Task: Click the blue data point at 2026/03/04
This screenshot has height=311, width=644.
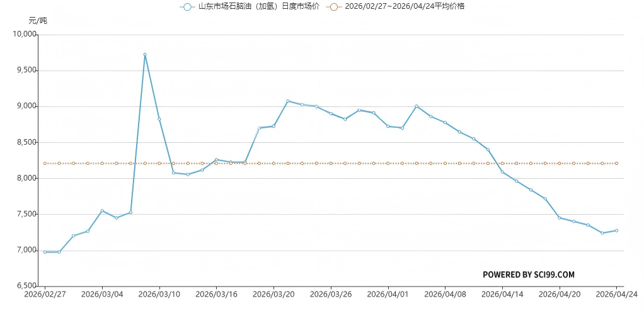Action: click(x=102, y=211)
